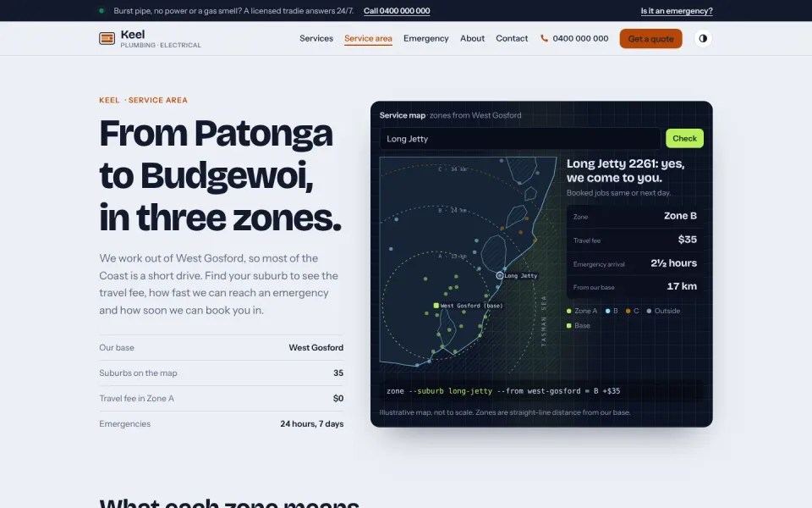Click the Get a quote button
Screen dimensions: 812x508
[x=650, y=38]
